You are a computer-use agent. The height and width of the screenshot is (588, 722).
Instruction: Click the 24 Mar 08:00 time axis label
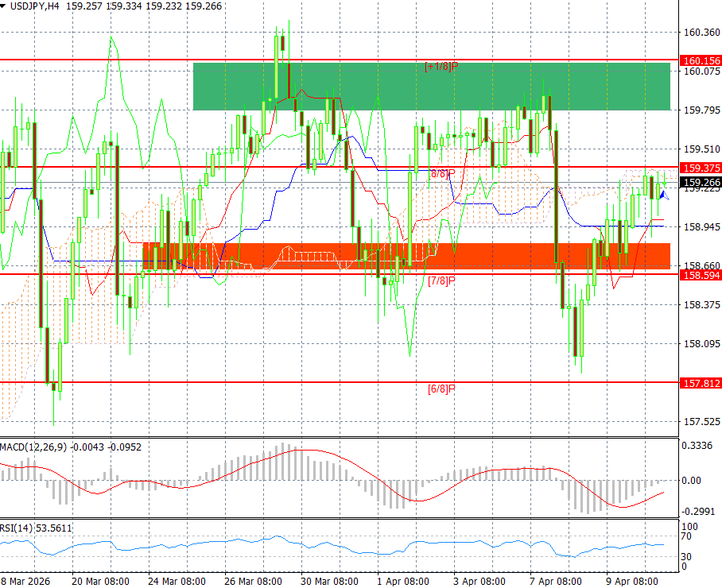177,581
